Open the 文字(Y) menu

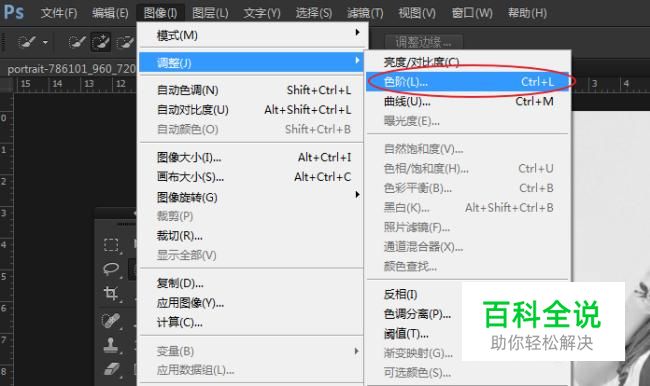(262, 13)
